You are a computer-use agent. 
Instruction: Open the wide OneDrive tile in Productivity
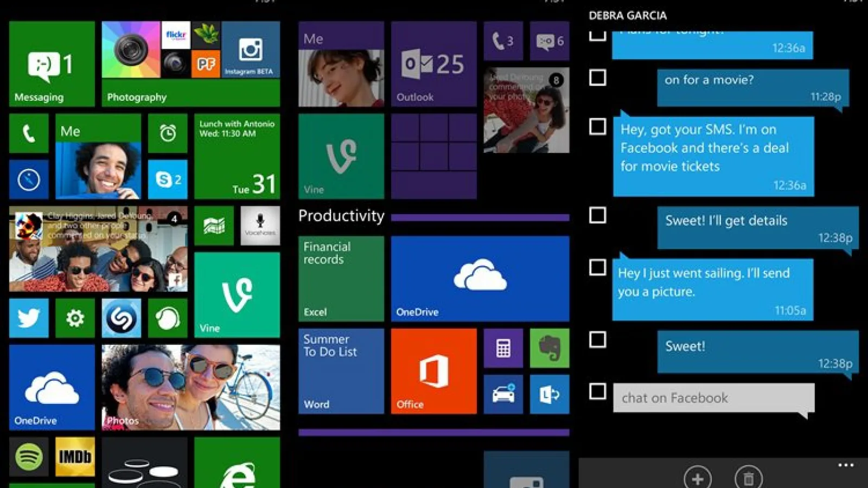point(480,279)
